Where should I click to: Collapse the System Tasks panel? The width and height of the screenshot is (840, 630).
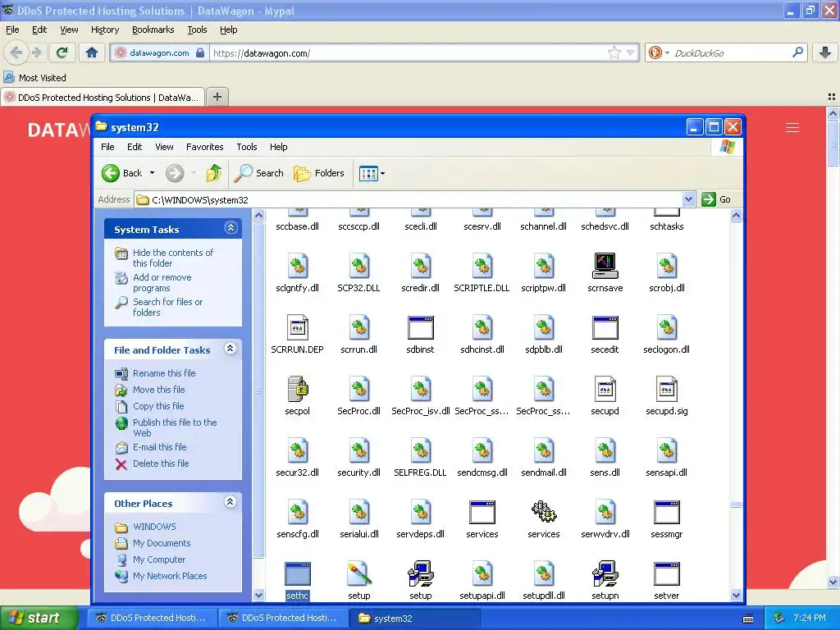point(231,228)
